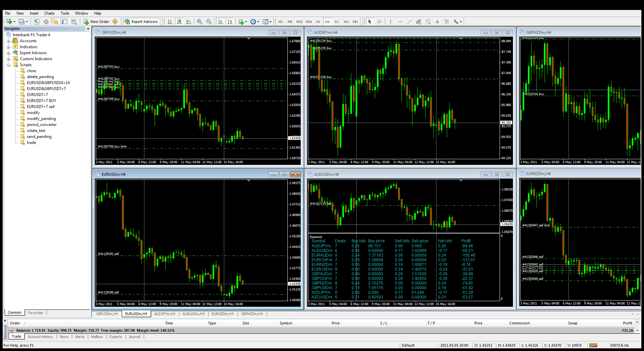The width and height of the screenshot is (644, 351).
Task: Select the Fibonacci retracement tool
Action: (x=428, y=22)
